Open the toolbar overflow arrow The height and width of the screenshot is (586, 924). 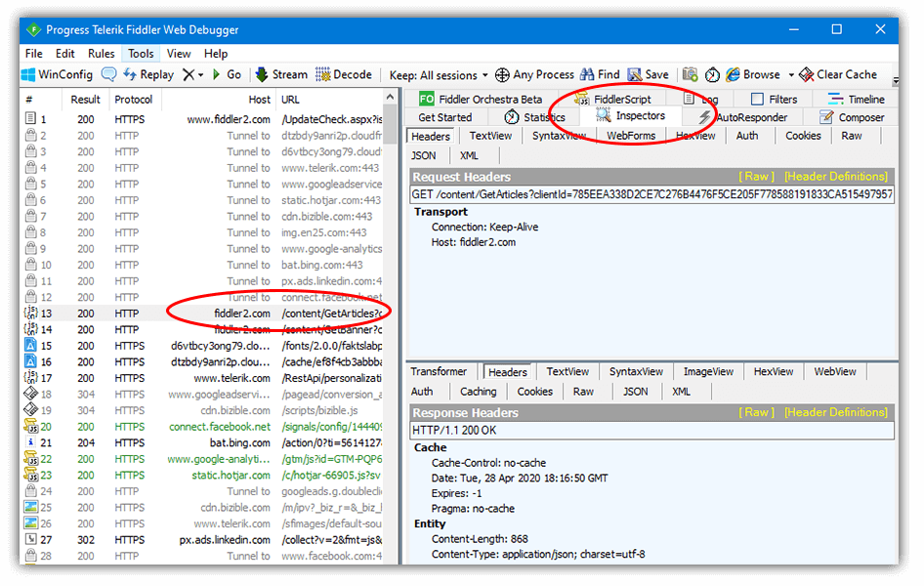point(895,81)
